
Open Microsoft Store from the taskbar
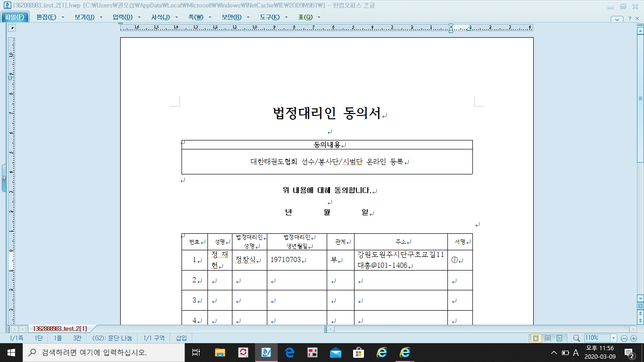(358, 352)
